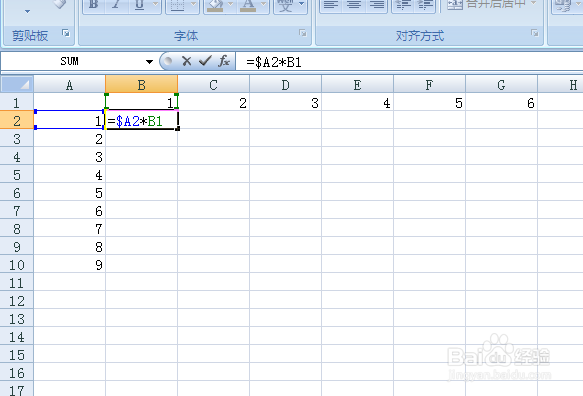Image resolution: width=583 pixels, height=396 pixels.
Task: Apply underline formatting with the U button
Action: pyautogui.click(x=139, y=5)
